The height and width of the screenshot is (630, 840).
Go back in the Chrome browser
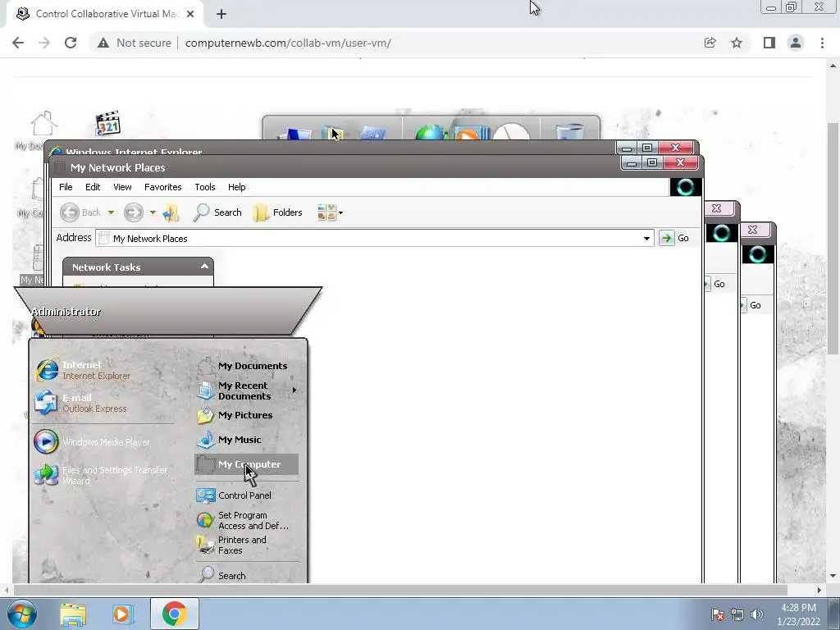coord(18,43)
